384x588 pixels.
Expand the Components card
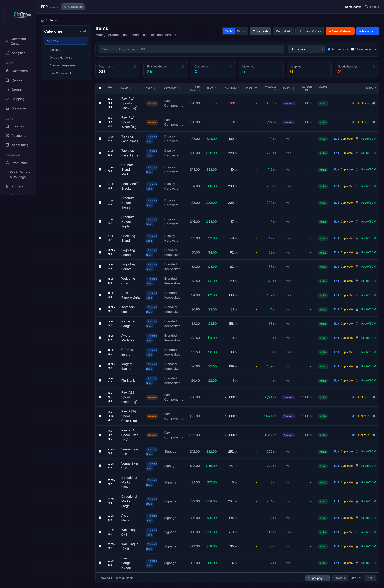click(x=213, y=70)
